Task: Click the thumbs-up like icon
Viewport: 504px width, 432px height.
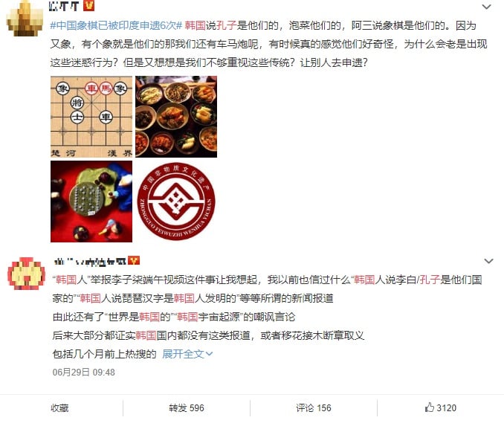Action: click(430, 407)
